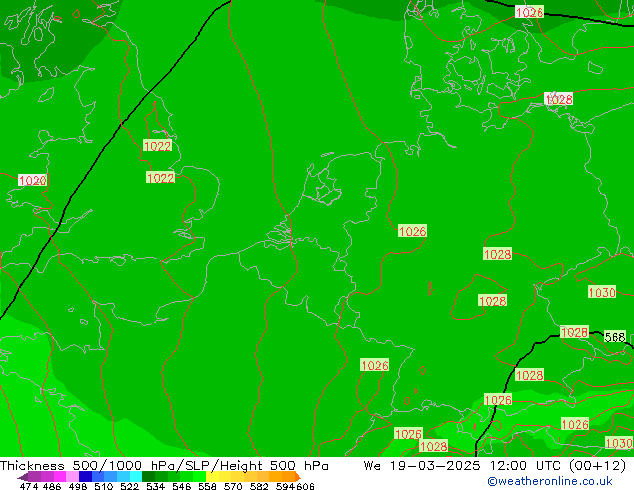Click the legend value 474
The image size is (634, 490).
pos(29,486)
